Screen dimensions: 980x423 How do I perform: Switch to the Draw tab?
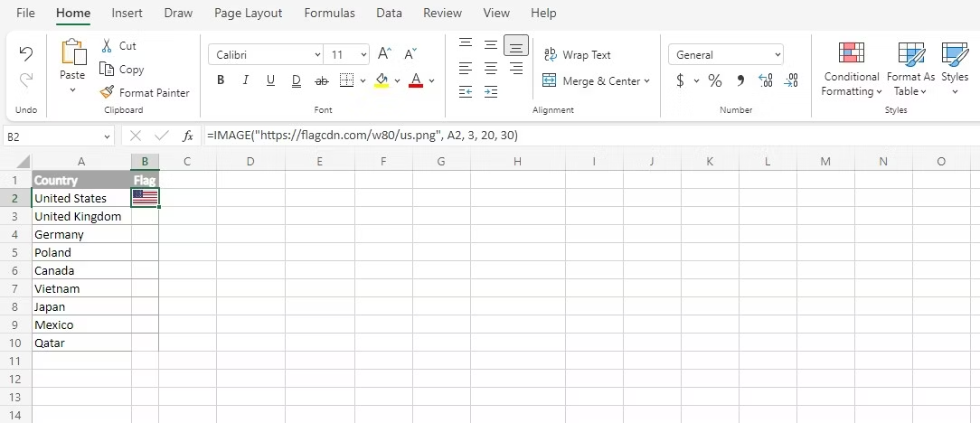point(178,13)
